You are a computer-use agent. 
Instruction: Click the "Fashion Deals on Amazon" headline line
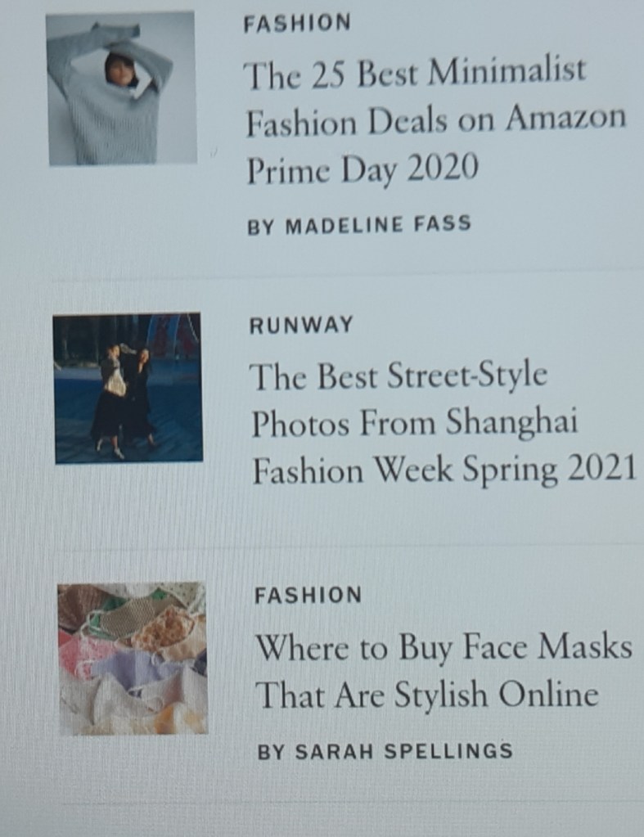pyautogui.click(x=435, y=120)
